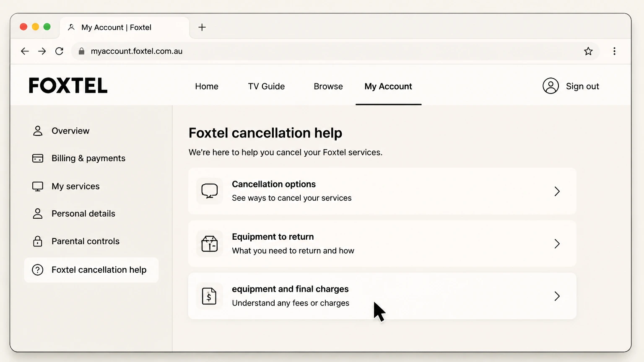The width and height of the screenshot is (644, 362).
Task: Click the red close window button
Action: pos(23,27)
